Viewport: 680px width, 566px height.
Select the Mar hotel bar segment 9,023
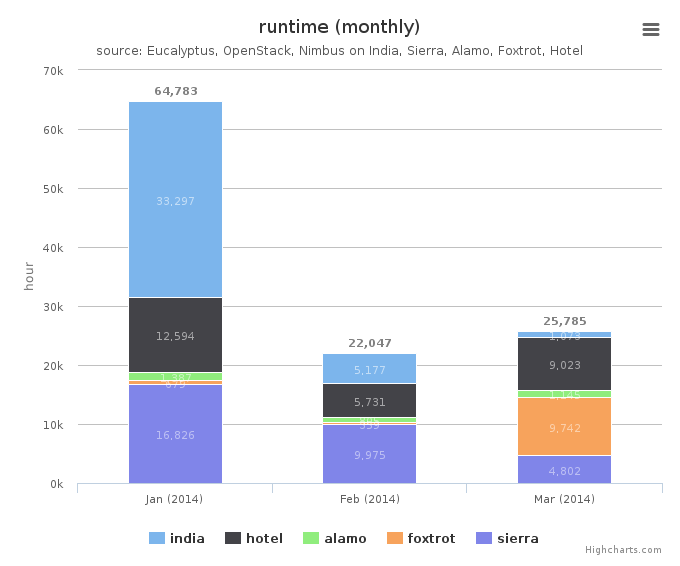(x=565, y=364)
